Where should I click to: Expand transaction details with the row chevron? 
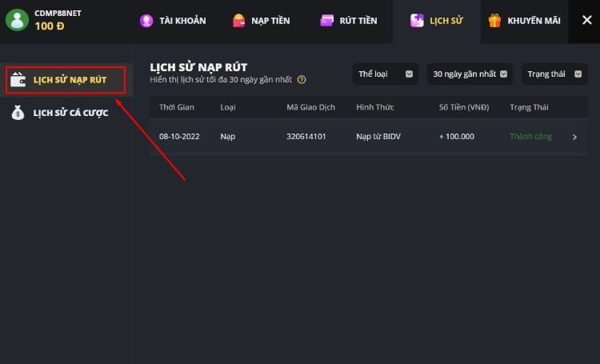click(x=574, y=137)
